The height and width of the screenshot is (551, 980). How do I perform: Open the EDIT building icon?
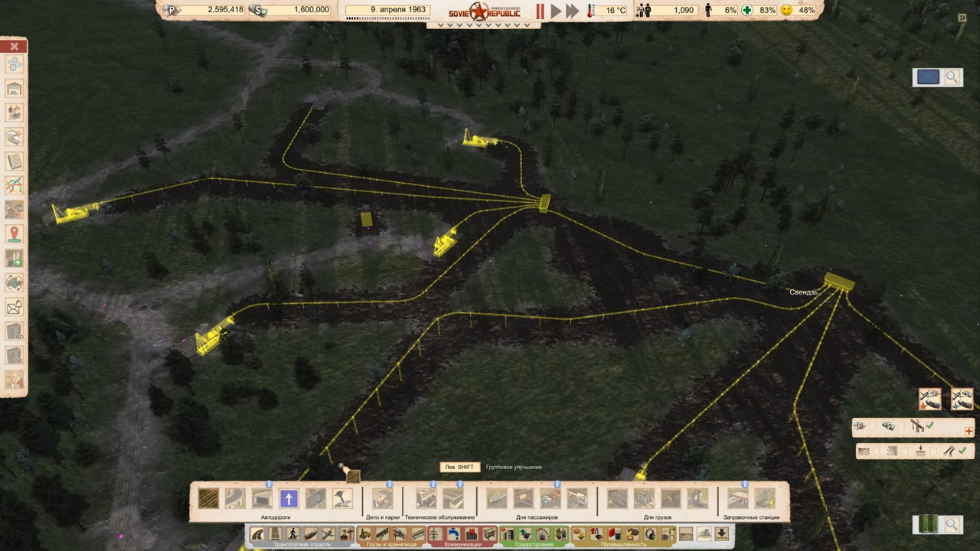(x=15, y=355)
